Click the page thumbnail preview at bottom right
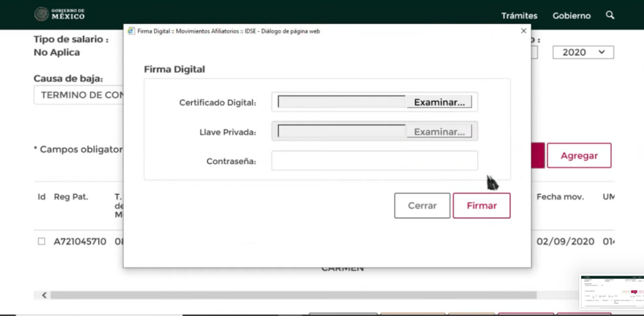Image resolution: width=644 pixels, height=316 pixels. [612, 291]
